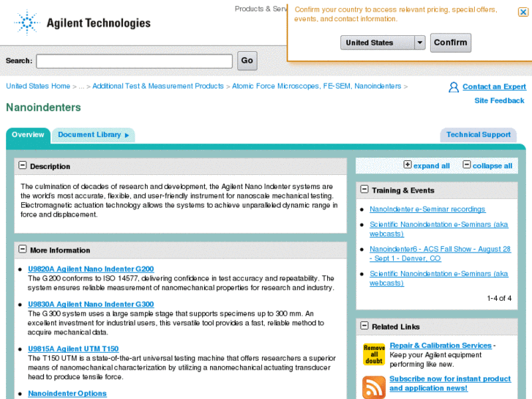Open Repair & Calibration Services link
532x399 pixels.
[x=441, y=346]
